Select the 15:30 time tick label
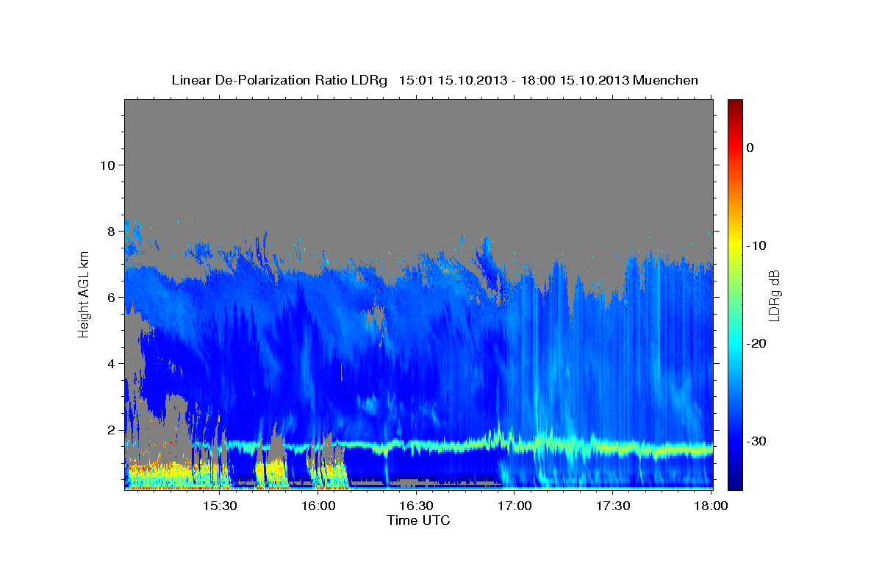 point(220,506)
